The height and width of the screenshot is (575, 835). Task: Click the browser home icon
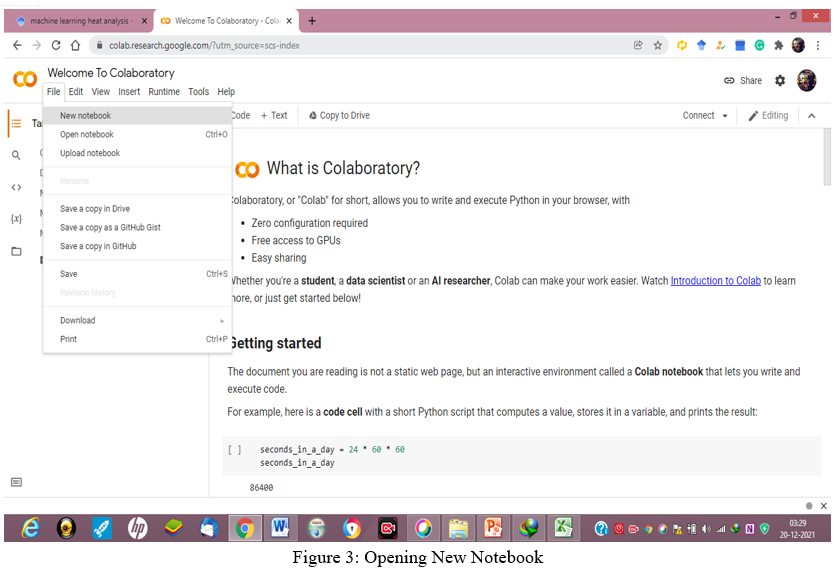pos(76,45)
